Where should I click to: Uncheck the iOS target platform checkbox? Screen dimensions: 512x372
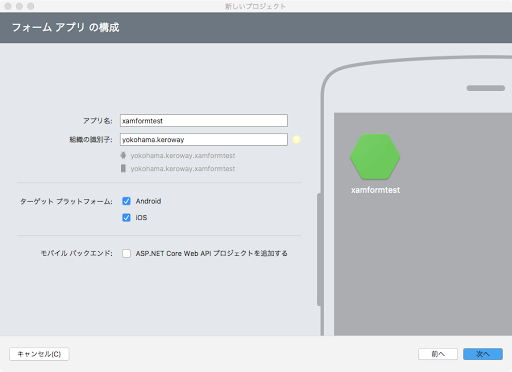pyautogui.click(x=126, y=217)
